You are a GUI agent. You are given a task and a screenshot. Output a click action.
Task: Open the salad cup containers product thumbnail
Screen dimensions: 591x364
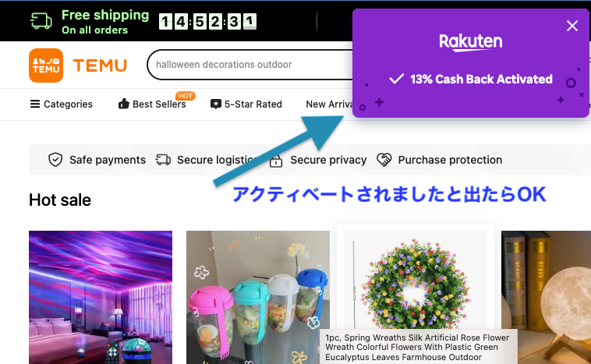[x=258, y=297]
